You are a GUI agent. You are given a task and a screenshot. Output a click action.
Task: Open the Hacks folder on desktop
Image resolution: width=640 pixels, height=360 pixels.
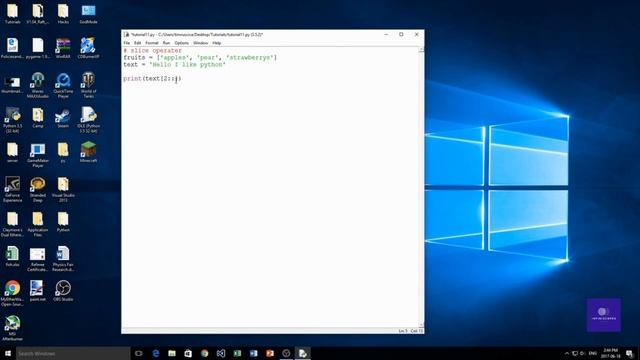coord(63,14)
